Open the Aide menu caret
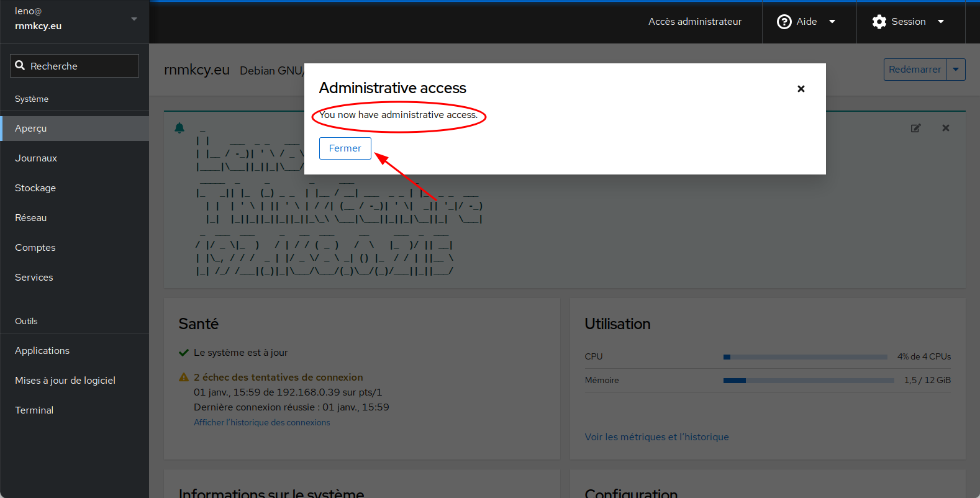 [x=832, y=22]
